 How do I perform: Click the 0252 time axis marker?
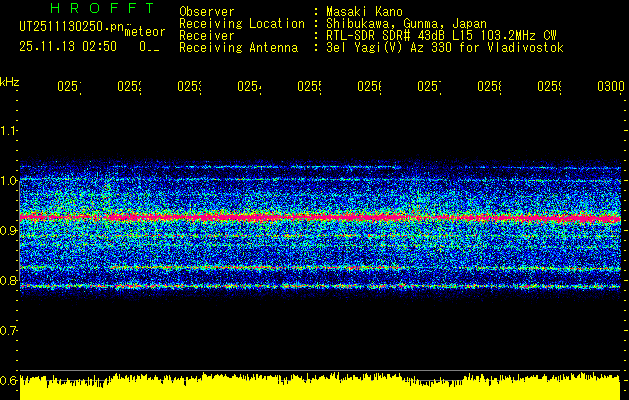coord(130,86)
